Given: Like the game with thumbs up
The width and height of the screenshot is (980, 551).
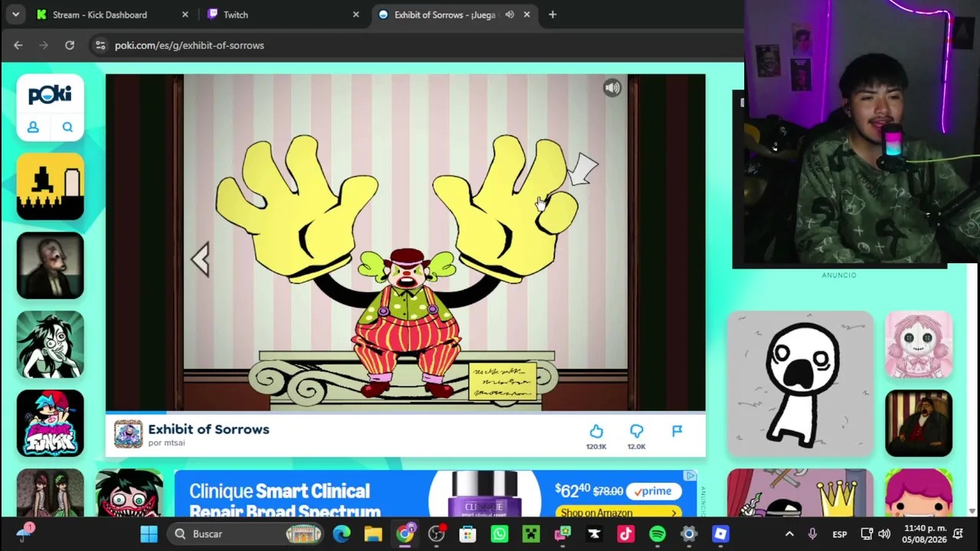Looking at the screenshot, I should pyautogui.click(x=596, y=432).
